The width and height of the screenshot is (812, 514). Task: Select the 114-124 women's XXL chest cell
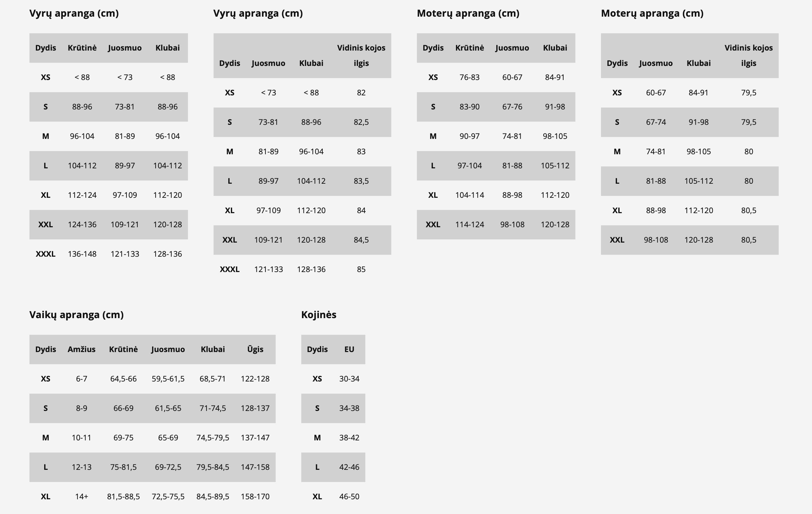click(x=469, y=225)
